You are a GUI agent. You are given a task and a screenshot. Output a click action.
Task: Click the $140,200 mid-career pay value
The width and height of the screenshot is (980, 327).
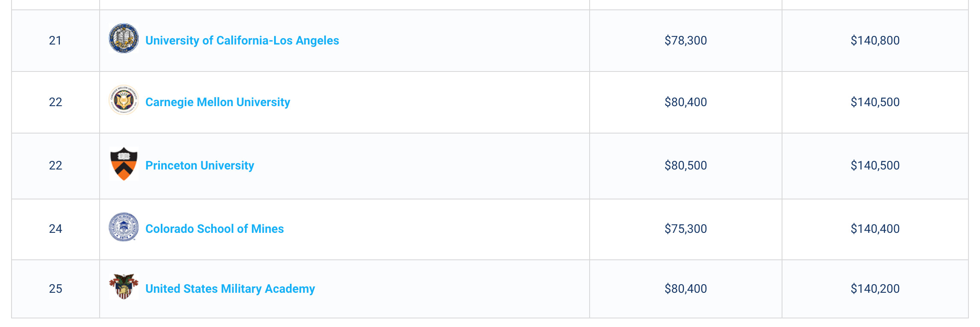[x=875, y=288]
